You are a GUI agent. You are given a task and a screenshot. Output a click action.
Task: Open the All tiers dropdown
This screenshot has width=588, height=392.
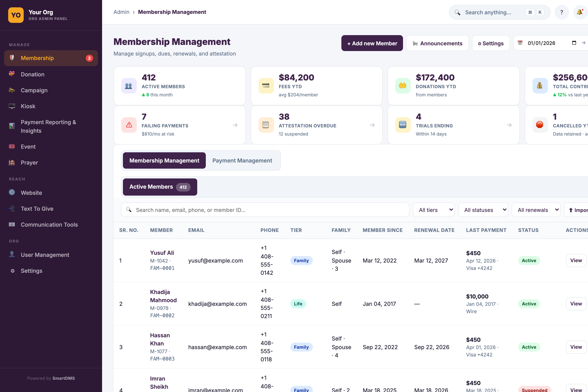tap(433, 210)
